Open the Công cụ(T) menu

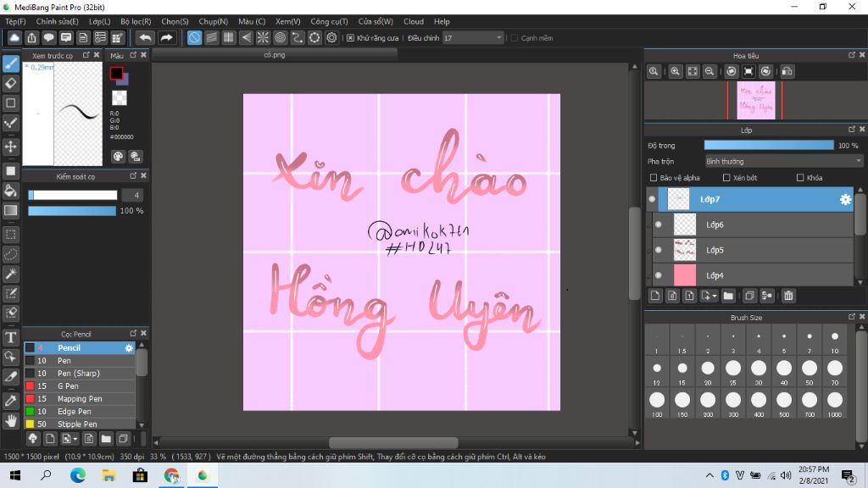click(x=330, y=21)
